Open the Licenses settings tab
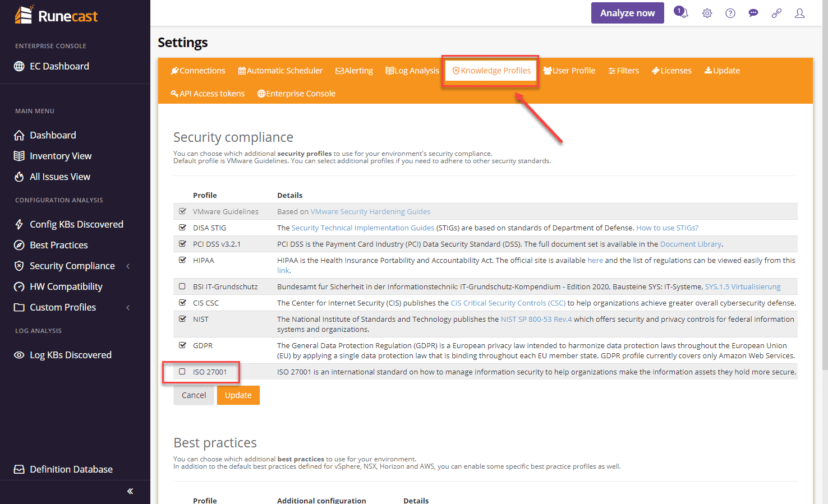Viewport: 828px width, 504px height. [x=671, y=71]
